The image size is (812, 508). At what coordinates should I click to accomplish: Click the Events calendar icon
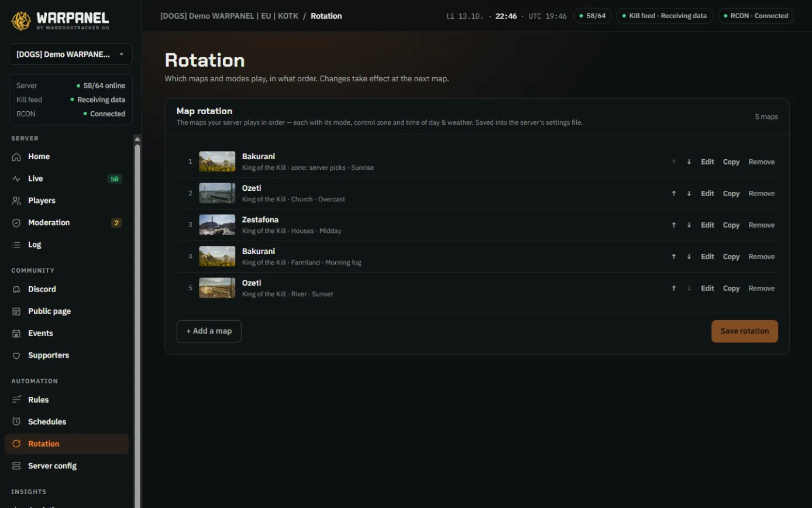[16, 334]
